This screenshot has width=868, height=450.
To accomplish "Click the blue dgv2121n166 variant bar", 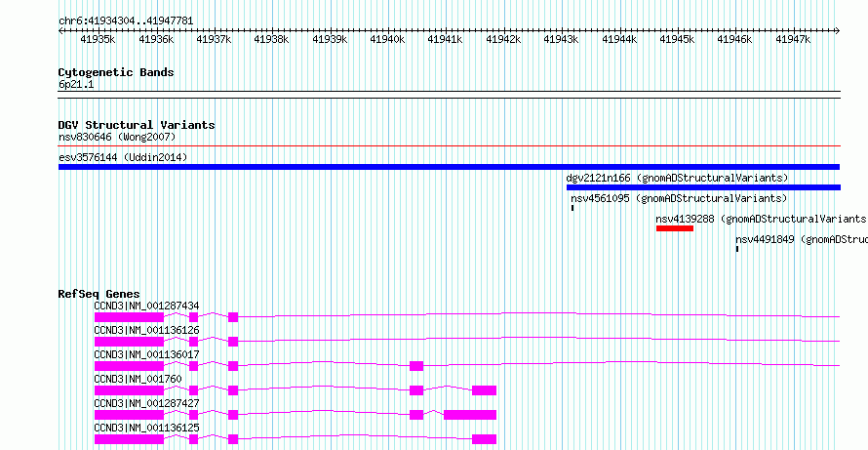I will click(703, 187).
